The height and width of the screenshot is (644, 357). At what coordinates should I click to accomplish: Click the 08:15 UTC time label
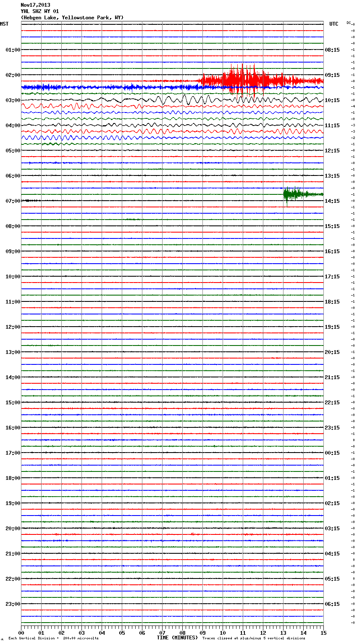[332, 50]
